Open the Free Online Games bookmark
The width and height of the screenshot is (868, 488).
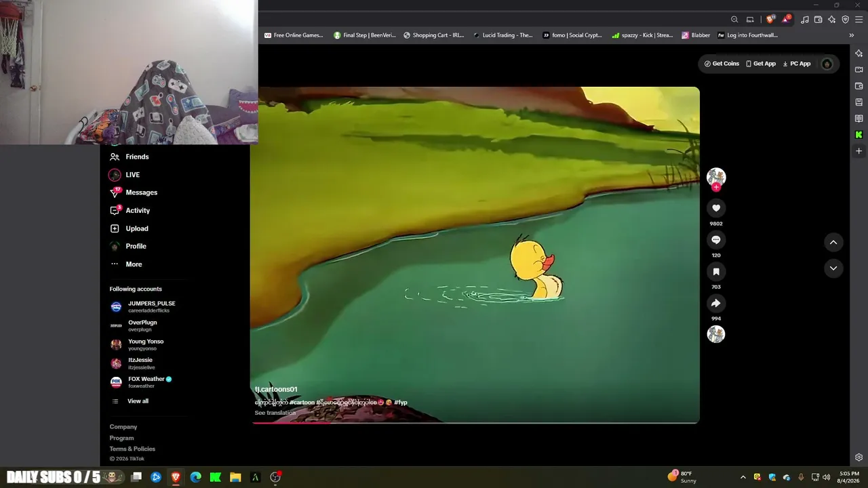click(x=294, y=35)
